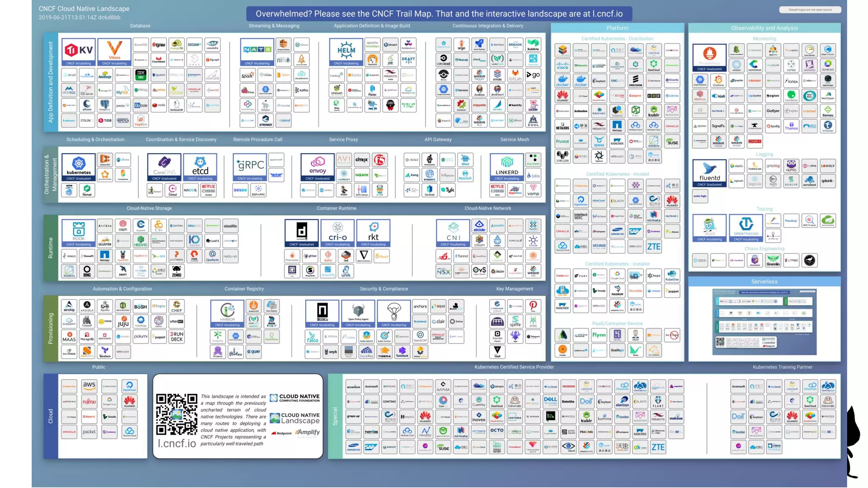Select the Observability and Analysis header

click(764, 28)
